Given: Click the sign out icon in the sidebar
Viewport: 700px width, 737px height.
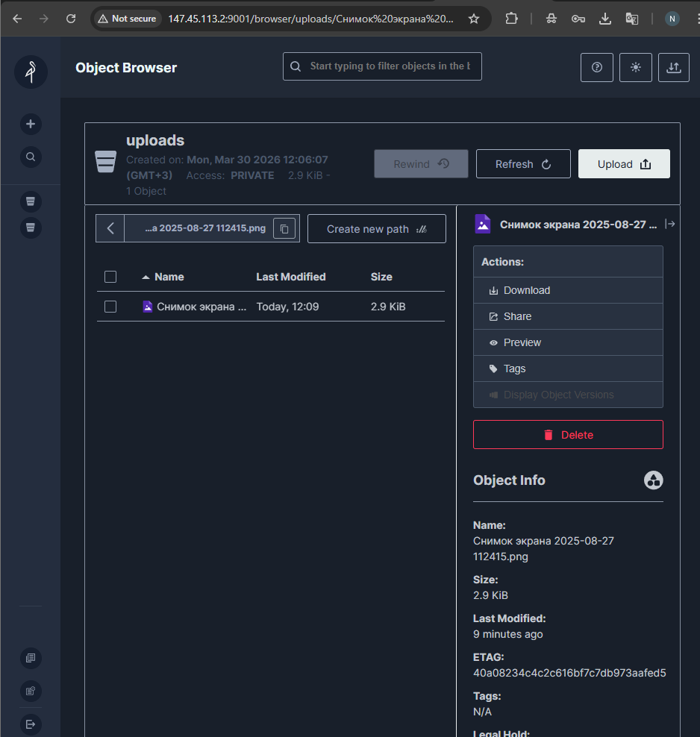Looking at the screenshot, I should 31,724.
